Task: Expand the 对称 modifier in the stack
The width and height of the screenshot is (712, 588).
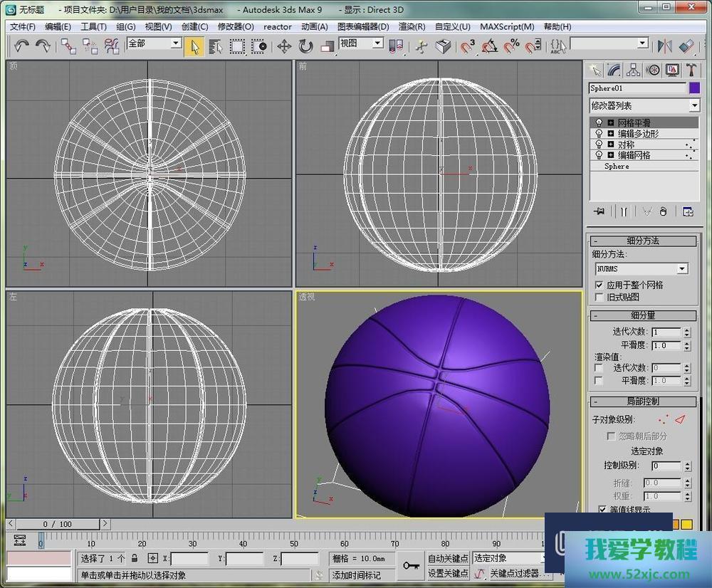Action: (611, 145)
